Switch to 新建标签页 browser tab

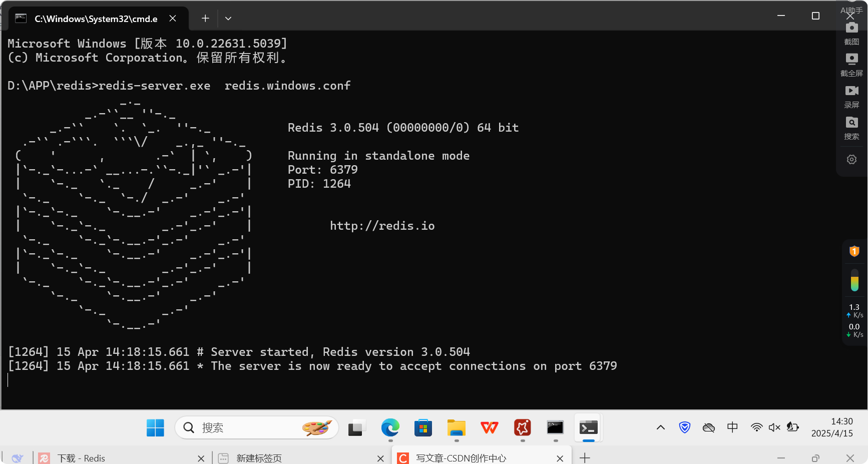(x=300, y=458)
